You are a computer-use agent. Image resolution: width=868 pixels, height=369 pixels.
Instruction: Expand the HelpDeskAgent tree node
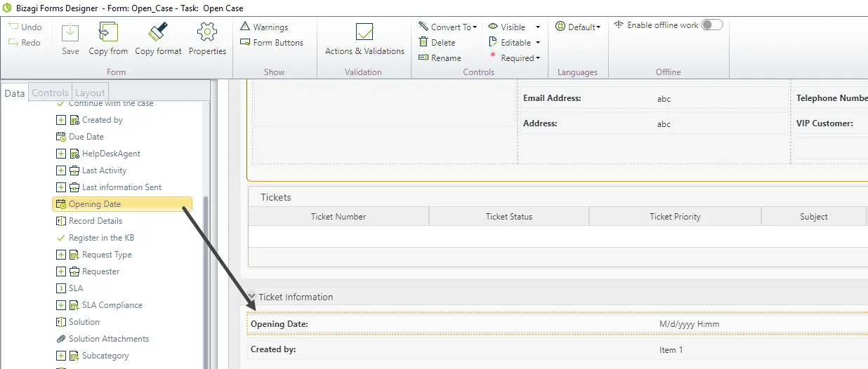click(x=61, y=154)
